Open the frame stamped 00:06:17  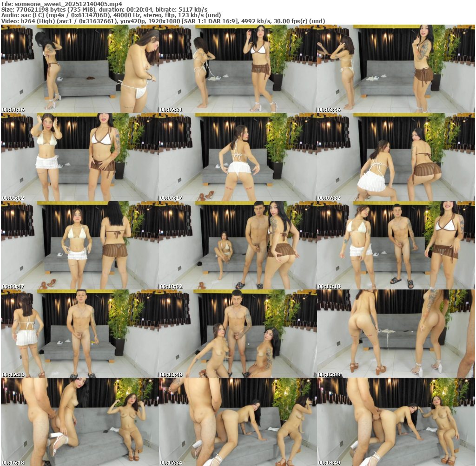pos(238,157)
